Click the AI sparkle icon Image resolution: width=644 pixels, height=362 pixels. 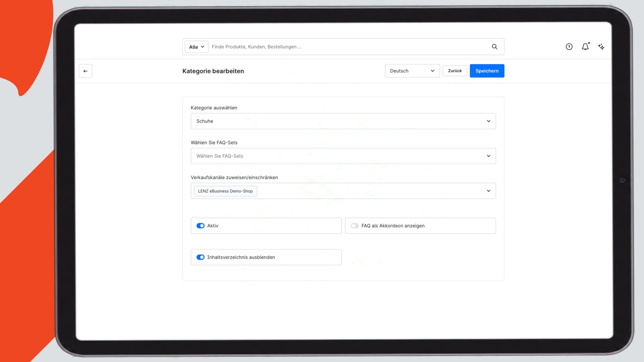[x=601, y=47]
